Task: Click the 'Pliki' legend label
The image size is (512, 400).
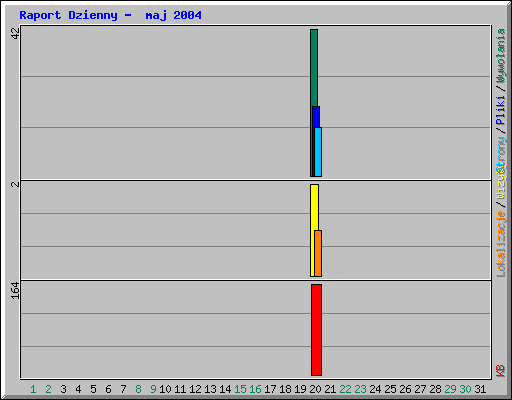Action: [500, 110]
